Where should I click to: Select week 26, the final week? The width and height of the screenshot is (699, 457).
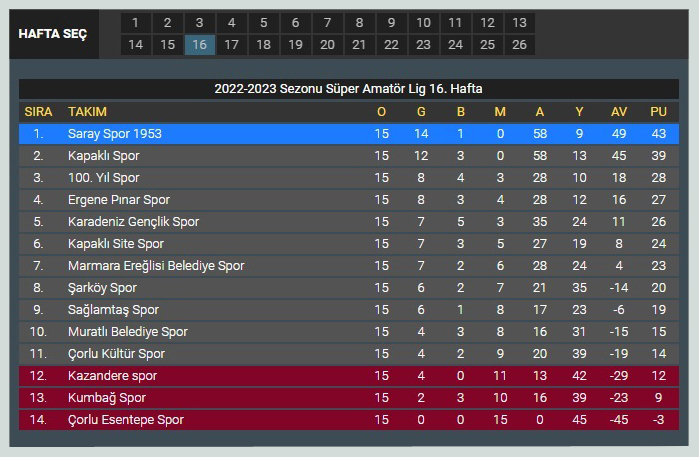[x=519, y=45]
